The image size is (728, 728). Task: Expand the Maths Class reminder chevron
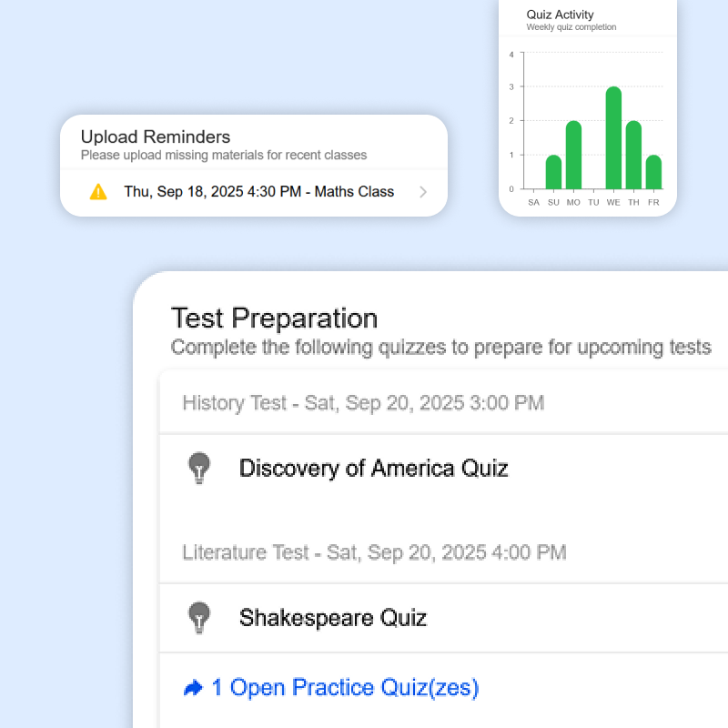point(422,192)
